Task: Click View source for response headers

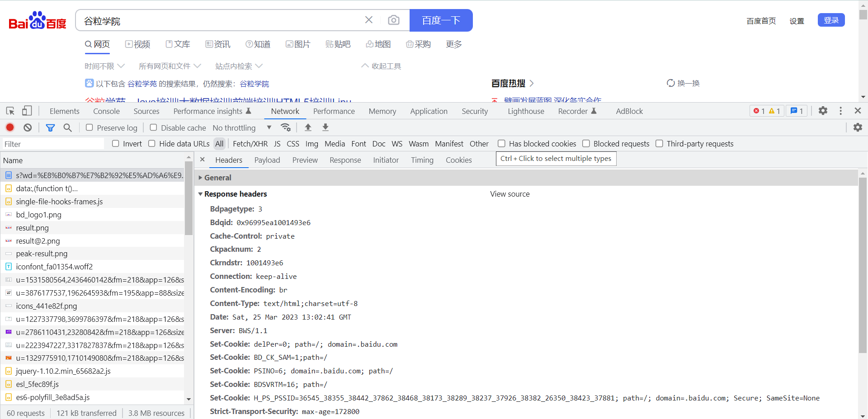Action: (509, 194)
